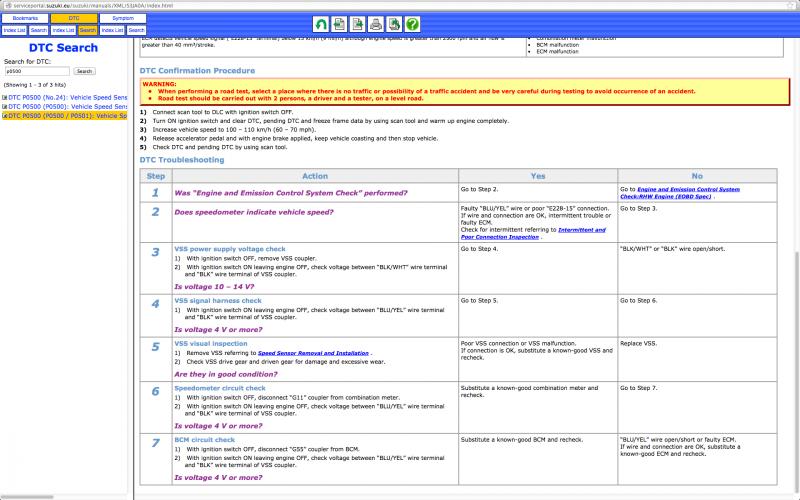800x500 pixels.
Task: Open Search under Symptom
Action: tap(136, 30)
